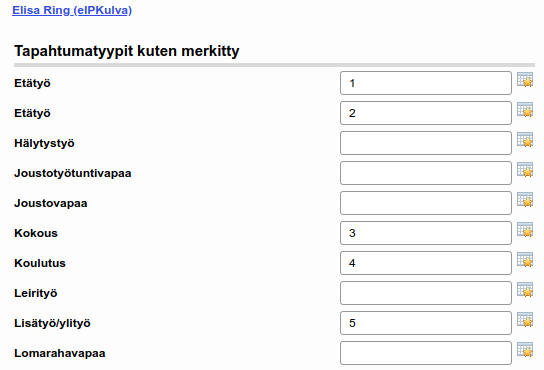Click calendar star icon beside Lomarahavapaa

(x=525, y=350)
